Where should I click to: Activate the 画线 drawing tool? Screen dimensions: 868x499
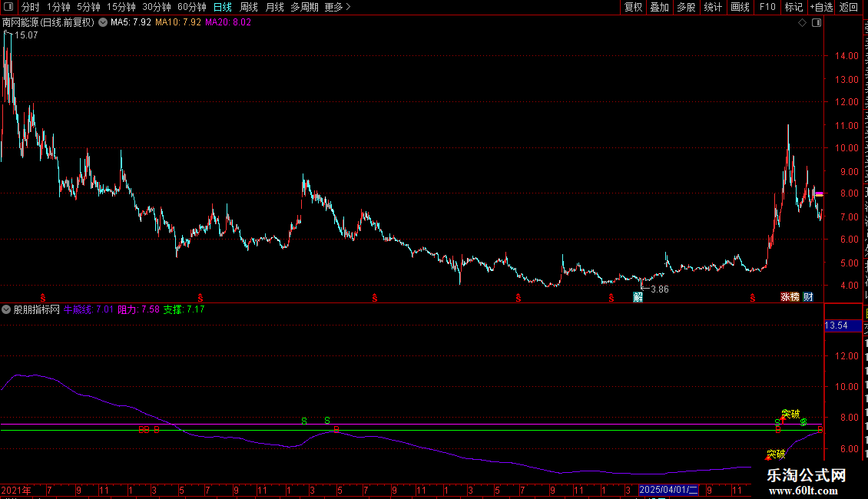[740, 7]
